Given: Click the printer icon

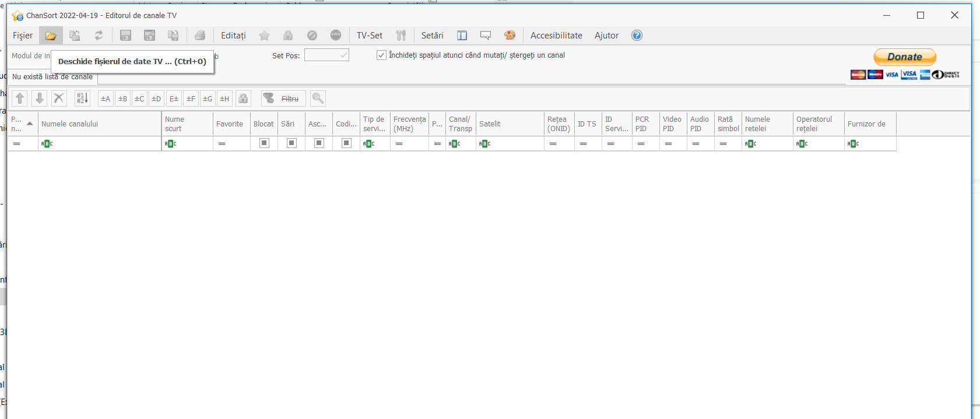Looking at the screenshot, I should point(200,36).
